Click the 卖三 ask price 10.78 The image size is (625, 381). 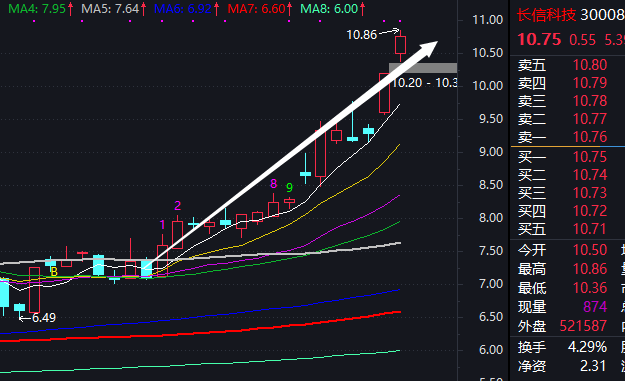tap(590, 101)
